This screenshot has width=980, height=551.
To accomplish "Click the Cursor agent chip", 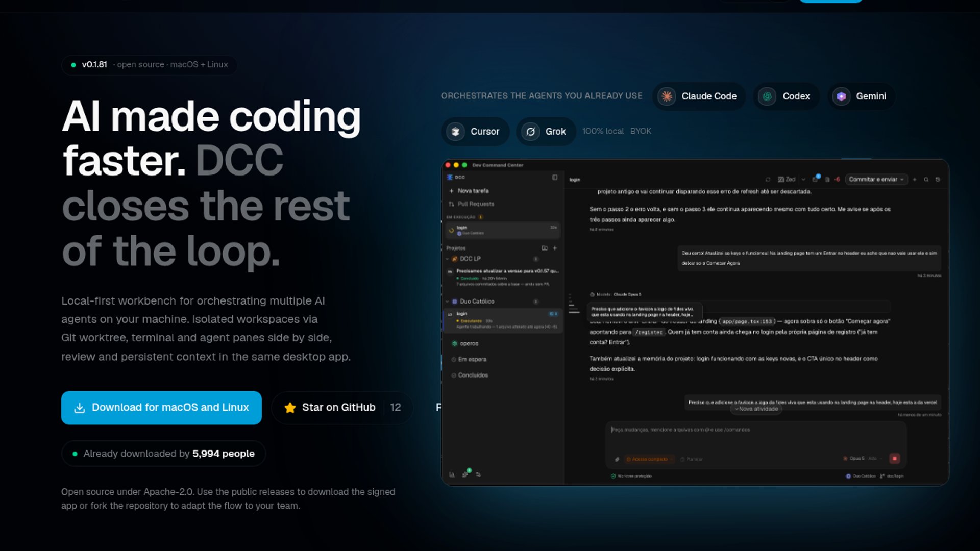I will (x=475, y=132).
